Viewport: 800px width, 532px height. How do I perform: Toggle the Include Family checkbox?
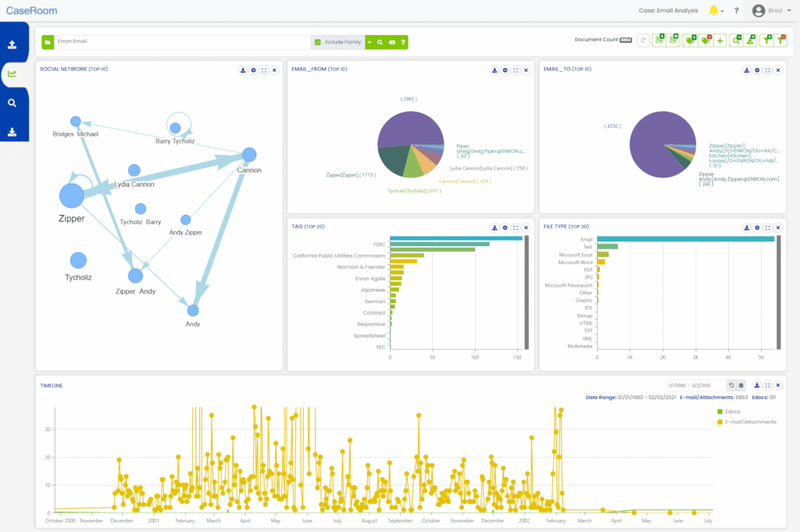click(318, 41)
